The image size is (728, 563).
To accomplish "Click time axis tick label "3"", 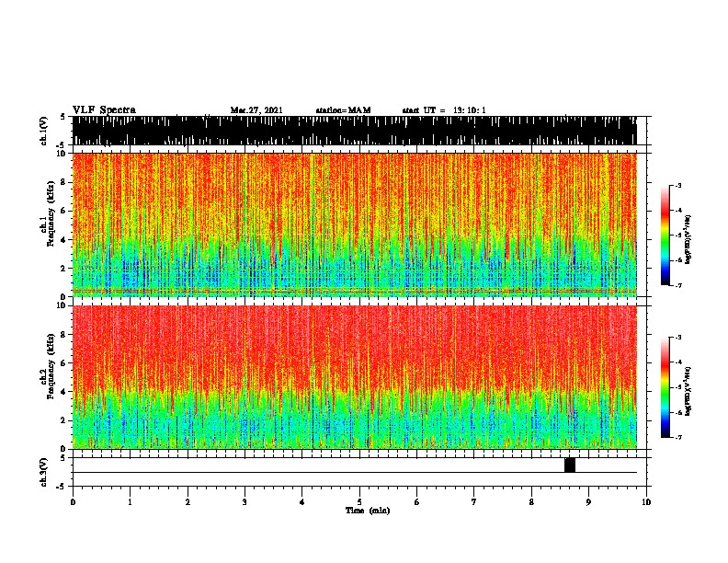I will 245,502.
